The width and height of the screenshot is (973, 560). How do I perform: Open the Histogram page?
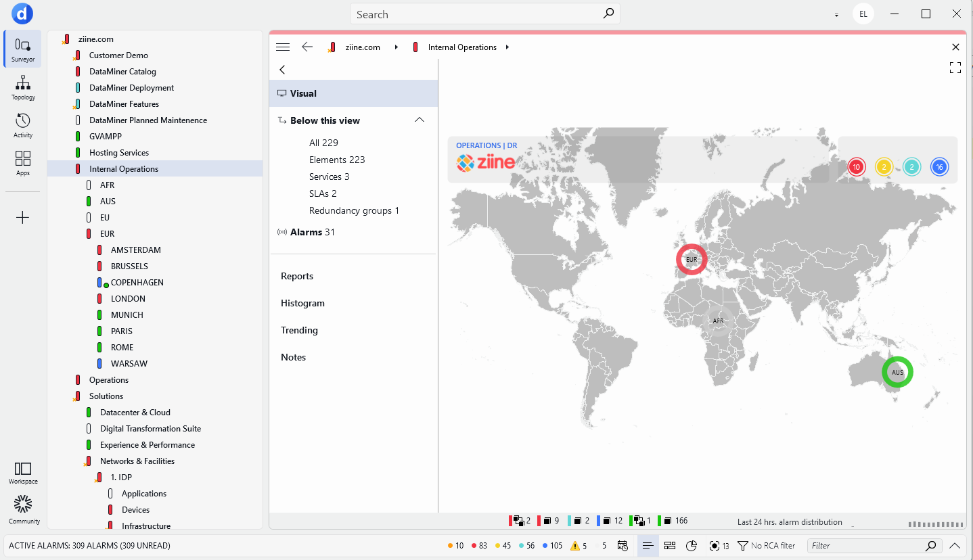302,303
